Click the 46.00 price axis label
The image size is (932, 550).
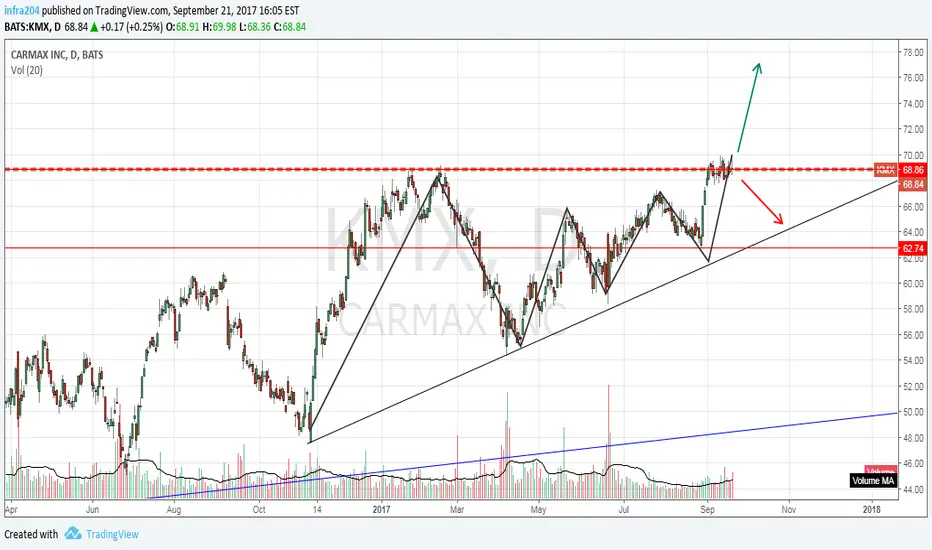pyautogui.click(x=913, y=463)
